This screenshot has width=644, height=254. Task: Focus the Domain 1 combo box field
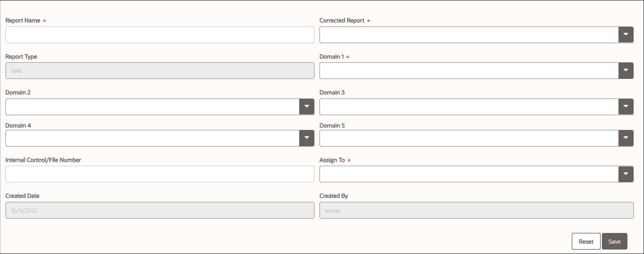point(469,71)
